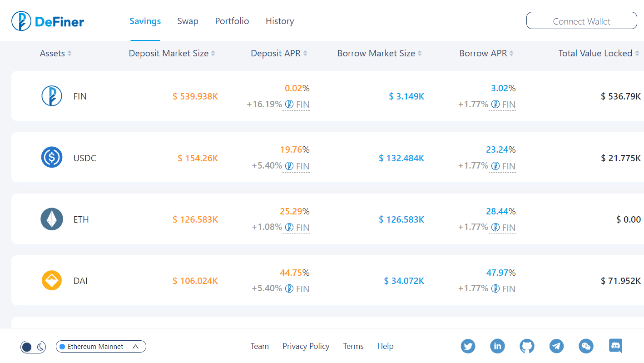The image size is (644, 363).
Task: Click the $ 132.484K borrow value
Action: pyautogui.click(x=401, y=158)
